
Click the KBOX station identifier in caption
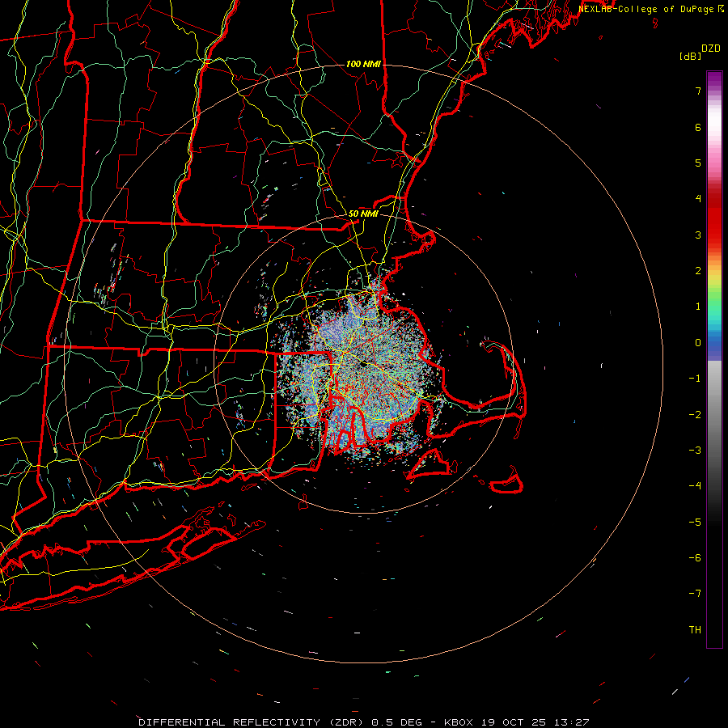459,722
